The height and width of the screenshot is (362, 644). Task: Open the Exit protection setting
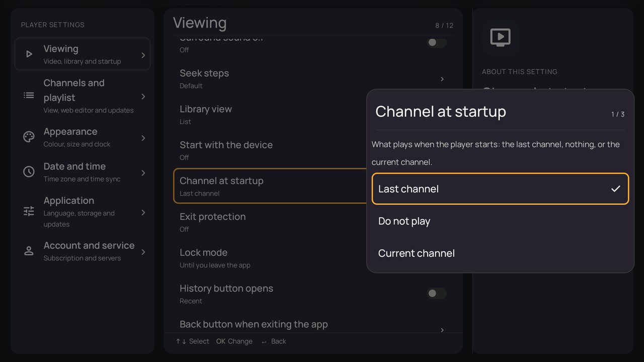313,222
